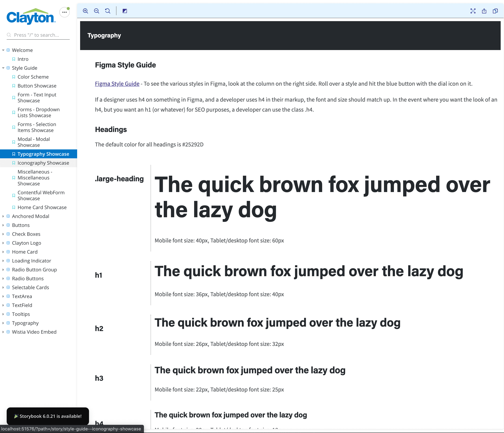Click the pencil/edit icon in toolbar
Image resolution: width=504 pixels, height=433 pixels.
pyautogui.click(x=125, y=11)
